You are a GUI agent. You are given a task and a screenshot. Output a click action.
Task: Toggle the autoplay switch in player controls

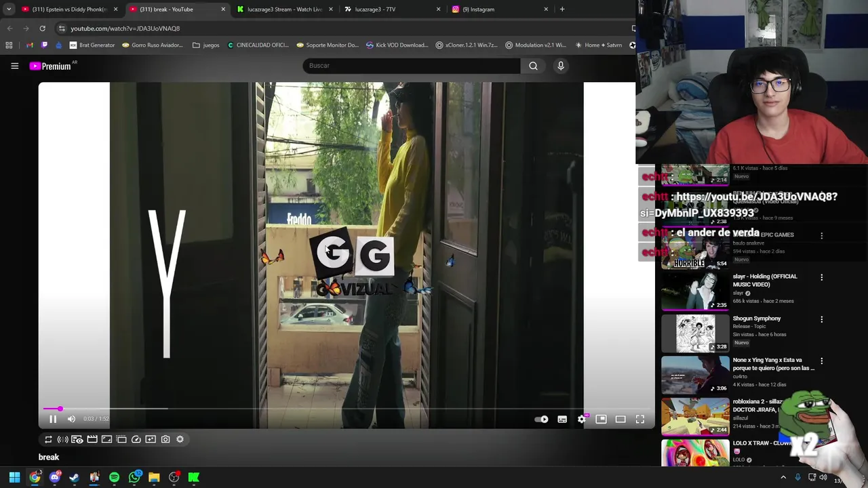click(x=541, y=420)
